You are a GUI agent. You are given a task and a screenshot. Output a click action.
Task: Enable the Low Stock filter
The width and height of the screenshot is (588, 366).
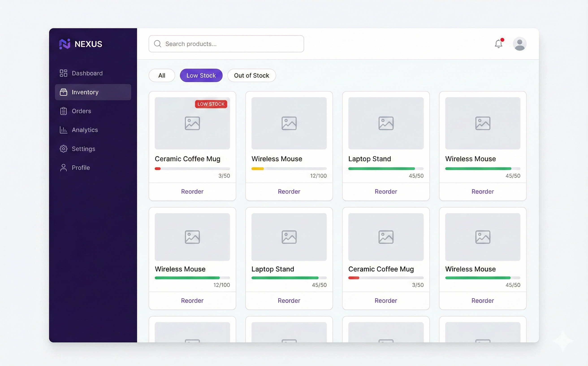click(x=201, y=75)
